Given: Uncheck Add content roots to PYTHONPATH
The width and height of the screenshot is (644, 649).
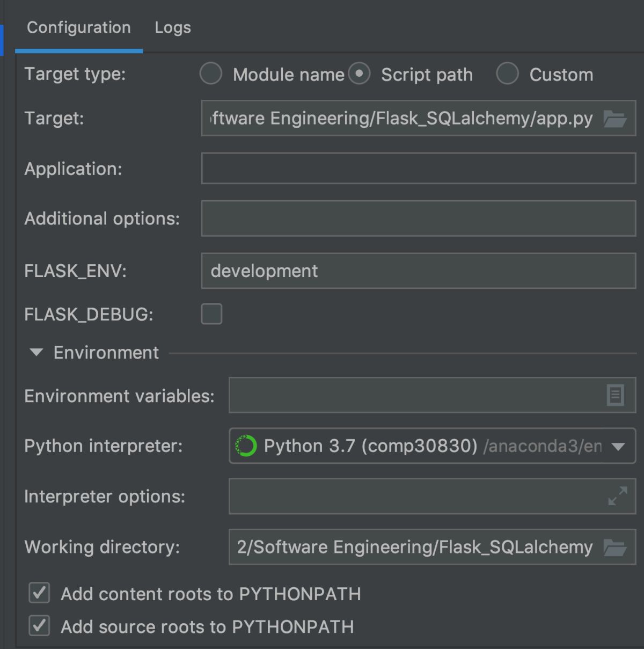Looking at the screenshot, I should click(39, 593).
